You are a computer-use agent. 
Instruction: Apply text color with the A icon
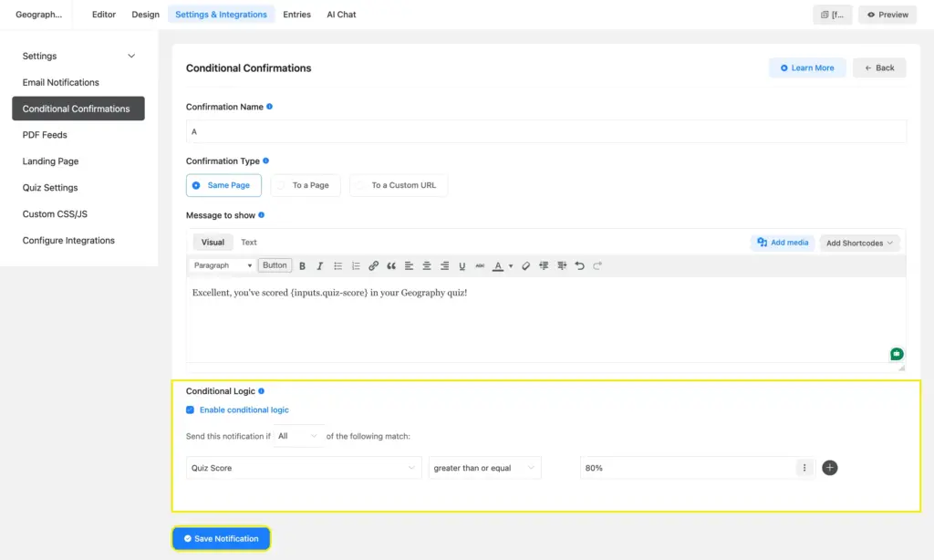498,265
